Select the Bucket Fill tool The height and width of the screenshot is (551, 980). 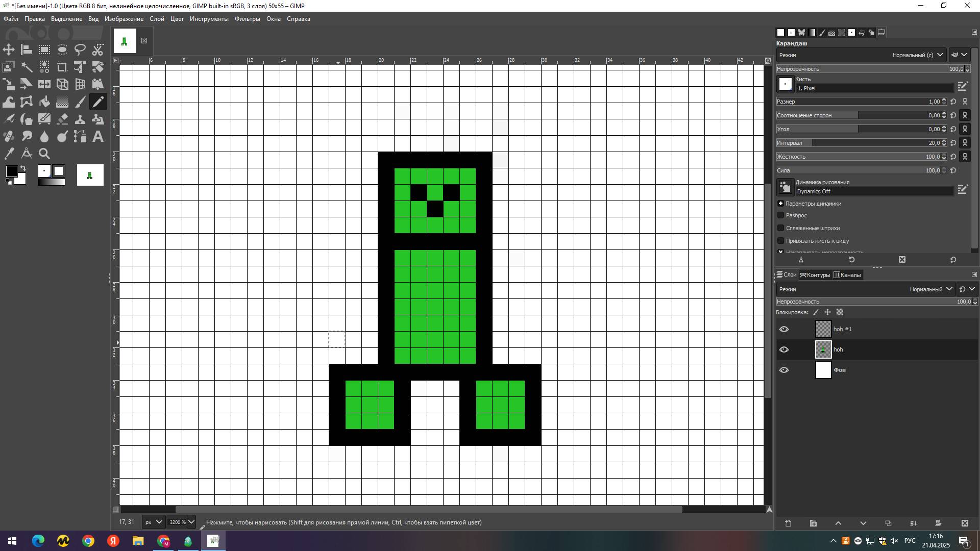(x=44, y=102)
